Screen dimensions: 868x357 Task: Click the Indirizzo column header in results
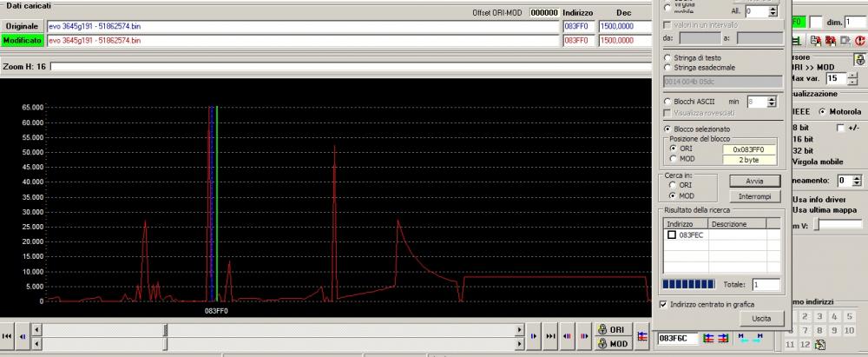[686, 224]
